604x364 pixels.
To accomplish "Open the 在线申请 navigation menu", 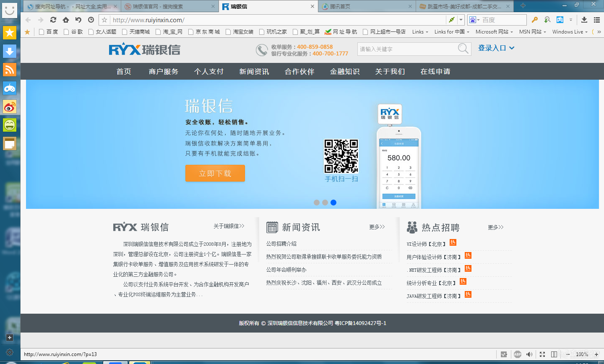I will (x=435, y=71).
